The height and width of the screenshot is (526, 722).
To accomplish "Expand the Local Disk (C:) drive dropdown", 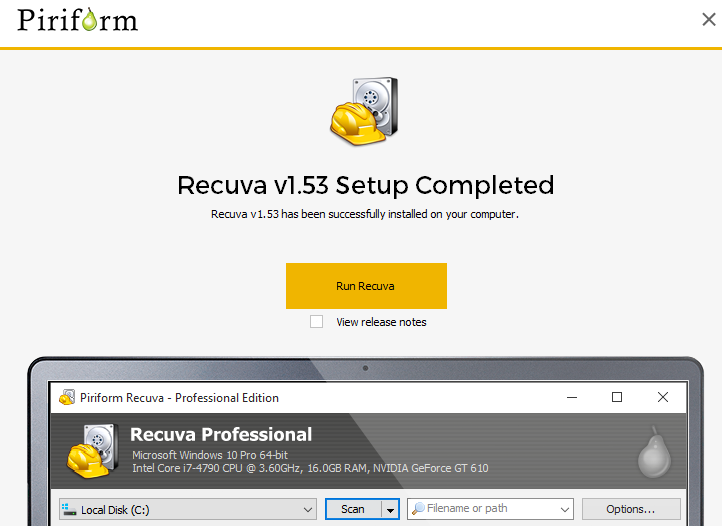I will [308, 509].
